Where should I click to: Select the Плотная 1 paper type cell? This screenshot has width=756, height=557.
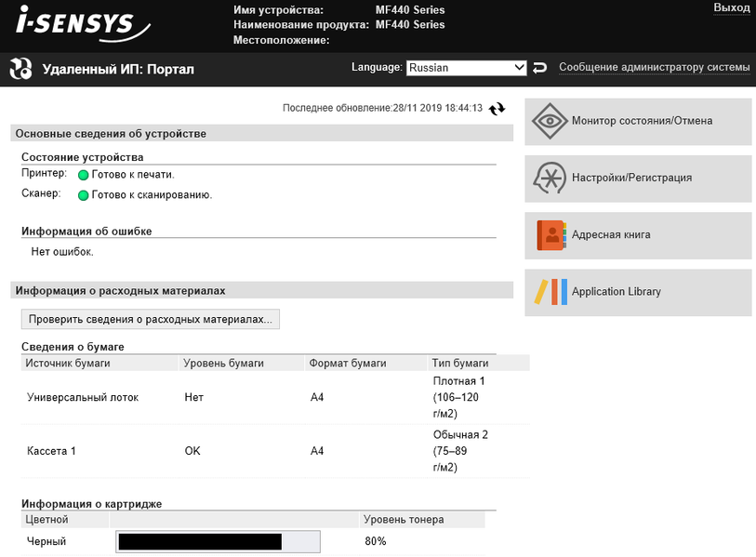(x=458, y=397)
